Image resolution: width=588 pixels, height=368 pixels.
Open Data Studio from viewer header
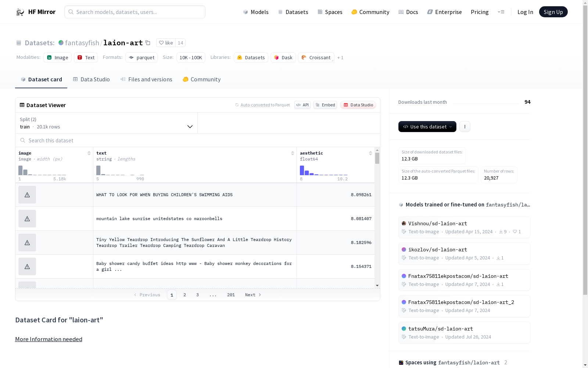coord(358,105)
